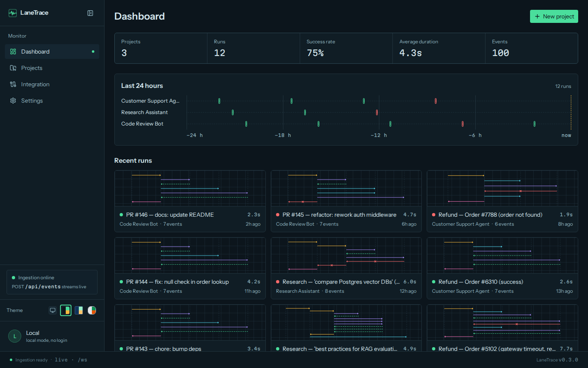Pick the dark green-and-yellow theme swatch
This screenshot has width=588, height=368.
[66, 310]
